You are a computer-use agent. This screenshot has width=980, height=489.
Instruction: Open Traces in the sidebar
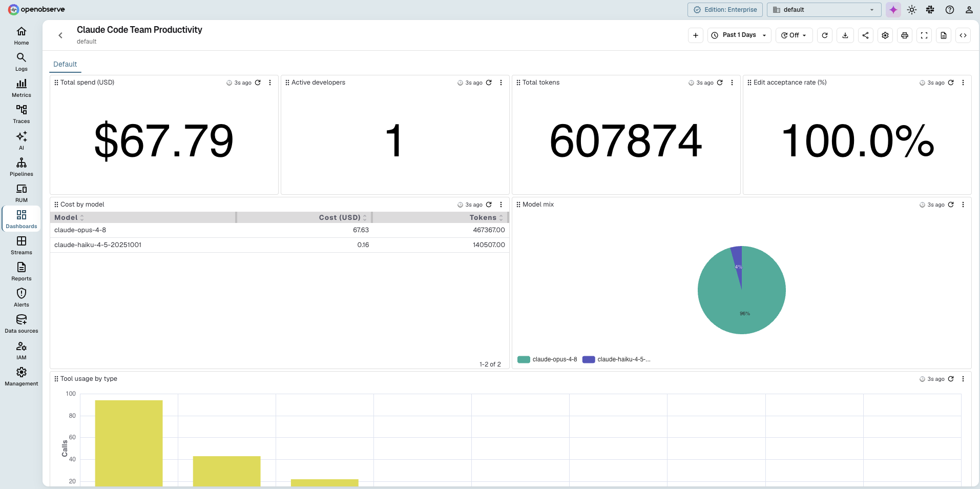22,114
